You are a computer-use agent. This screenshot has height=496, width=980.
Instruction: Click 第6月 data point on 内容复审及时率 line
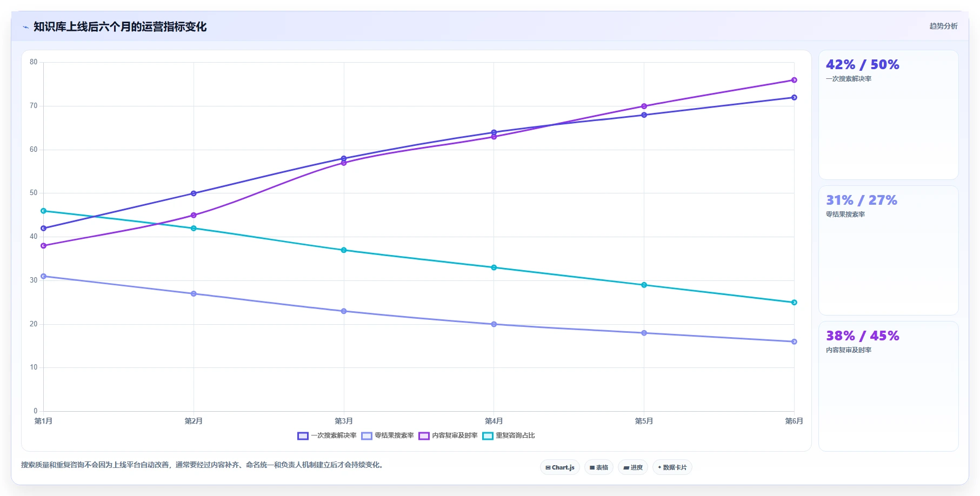point(794,80)
